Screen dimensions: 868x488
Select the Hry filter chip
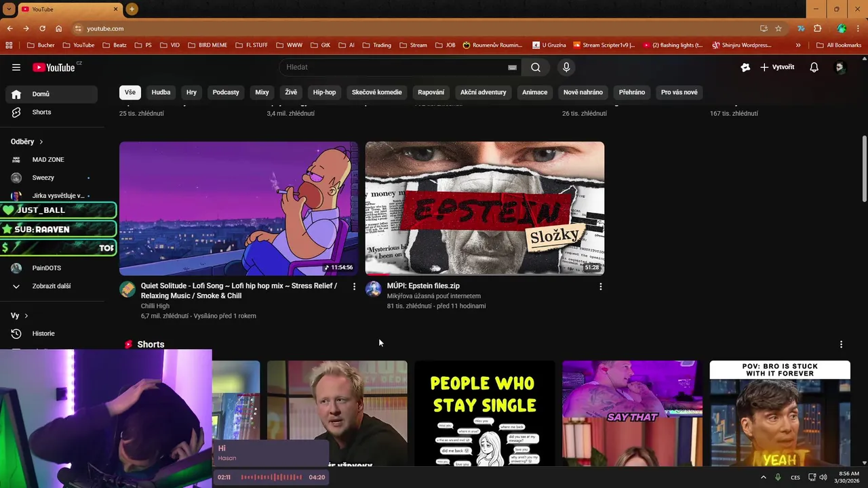coord(191,92)
